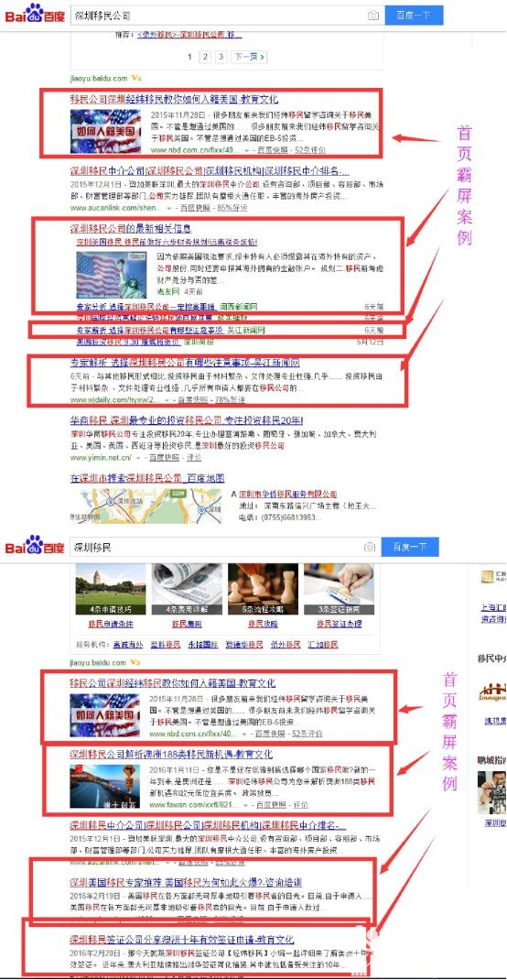Open 深圳市华侨移民服务有限公司 map listing

[x=288, y=494]
